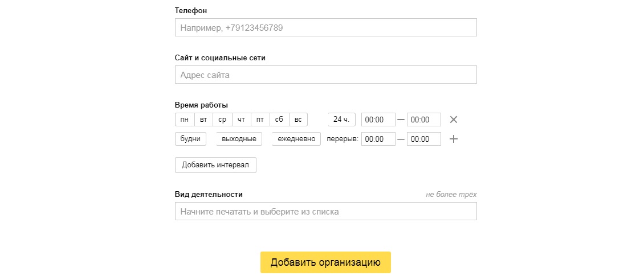This screenshot has width=644, height=280.
Task: Toggle Wednesday 'ср' day button
Action: tap(223, 120)
